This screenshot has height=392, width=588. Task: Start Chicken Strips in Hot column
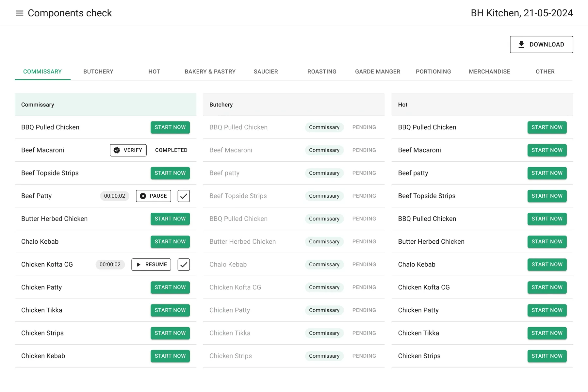click(x=547, y=356)
